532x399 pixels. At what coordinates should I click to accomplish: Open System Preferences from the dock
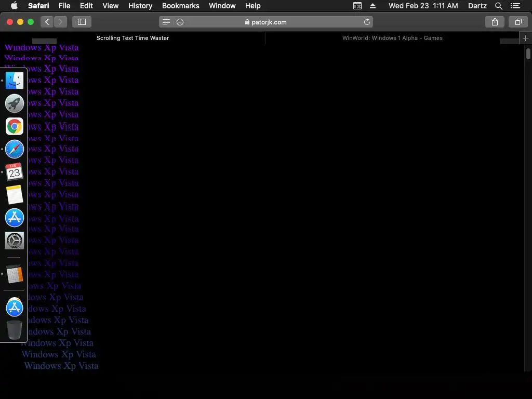click(x=14, y=241)
